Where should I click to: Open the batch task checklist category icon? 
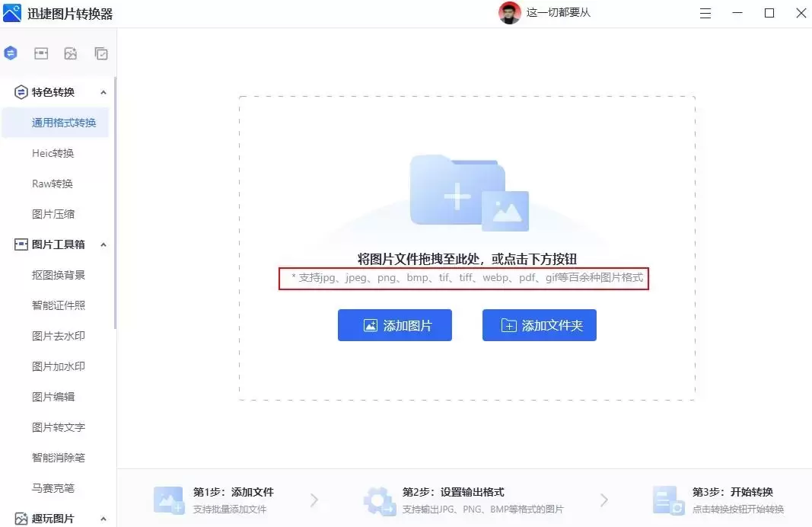click(101, 53)
